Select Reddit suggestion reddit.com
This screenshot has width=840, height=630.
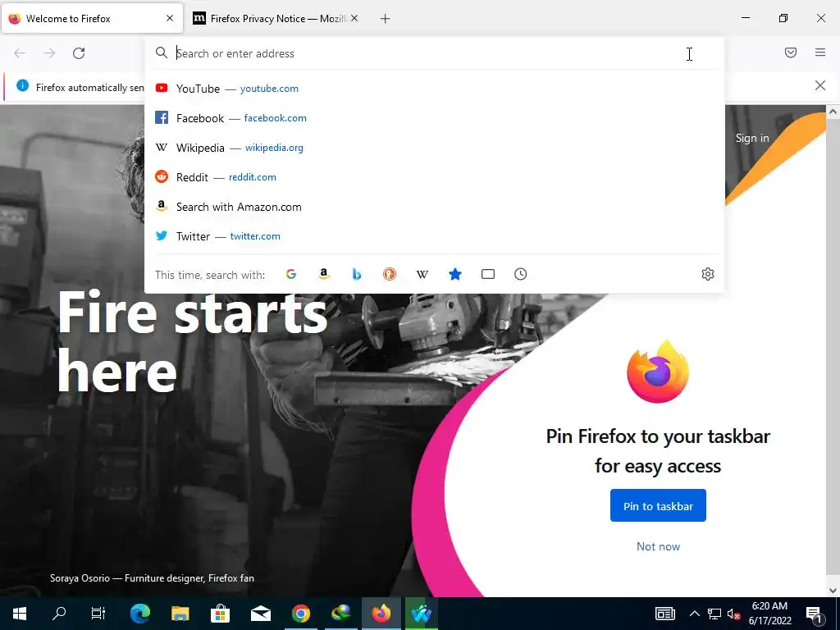[x=434, y=177]
